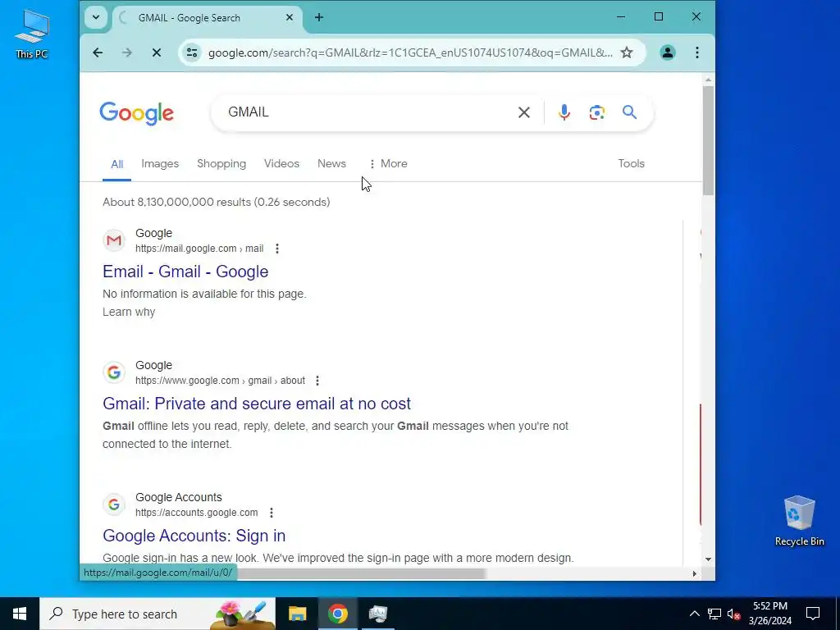The width and height of the screenshot is (840, 630).
Task: Search by image with Google Lens
Action: pyautogui.click(x=597, y=112)
